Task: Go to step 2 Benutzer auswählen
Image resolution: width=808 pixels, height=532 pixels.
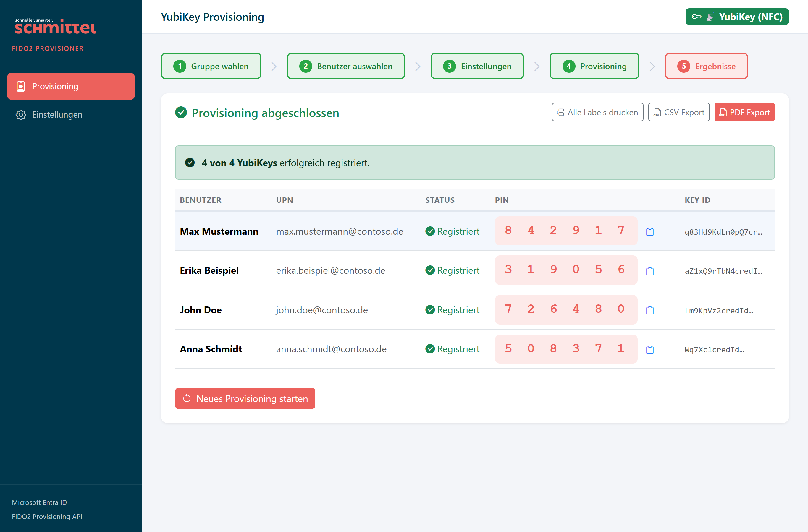Action: pyautogui.click(x=346, y=66)
